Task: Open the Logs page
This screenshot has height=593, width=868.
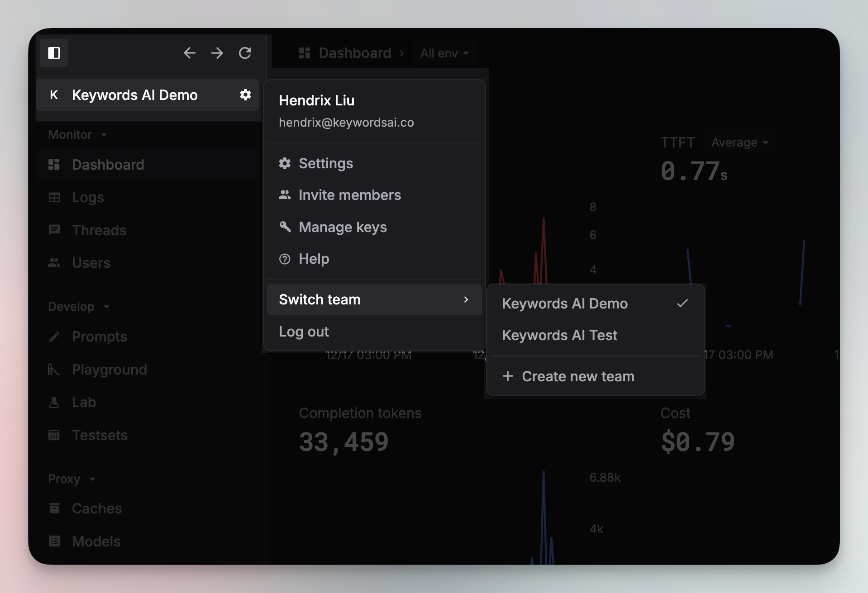Action: coord(148,197)
